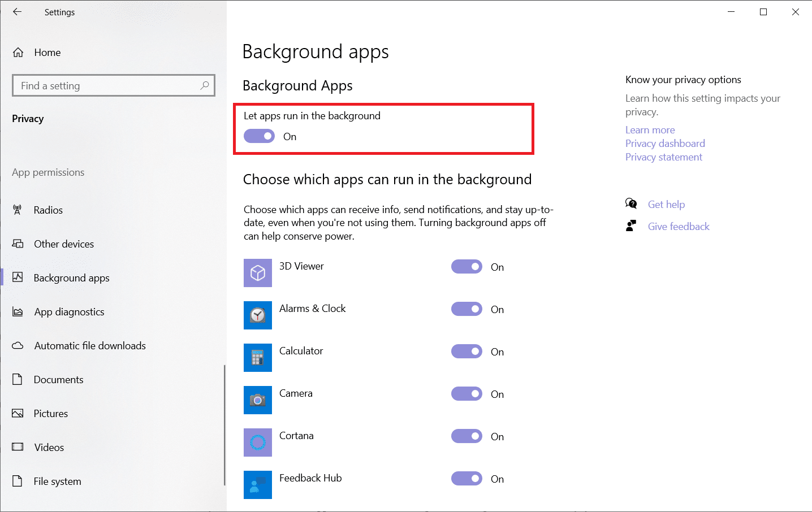Open the Privacy dashboard link
This screenshot has width=812, height=512.
pos(665,144)
